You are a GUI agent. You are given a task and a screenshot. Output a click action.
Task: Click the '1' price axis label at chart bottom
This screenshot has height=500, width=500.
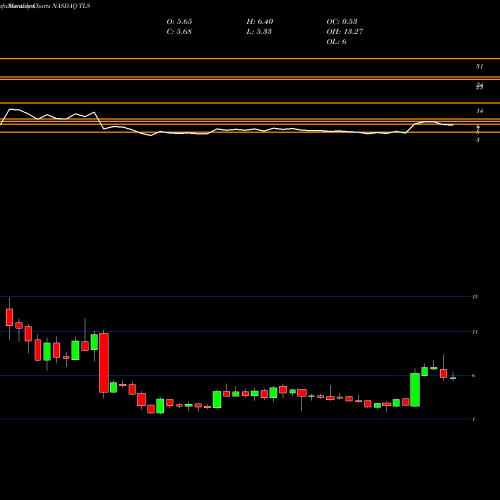point(474,419)
